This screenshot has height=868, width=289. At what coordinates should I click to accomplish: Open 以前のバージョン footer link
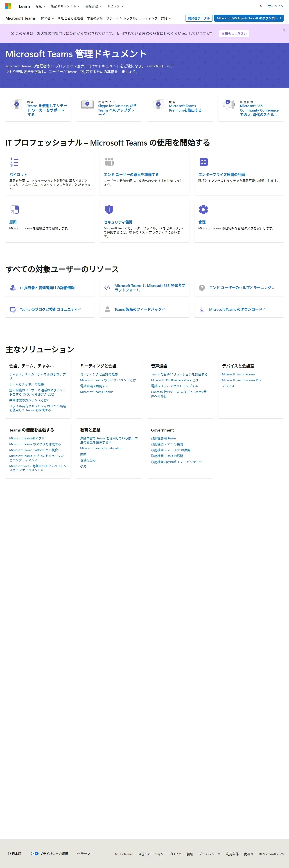tap(151, 854)
